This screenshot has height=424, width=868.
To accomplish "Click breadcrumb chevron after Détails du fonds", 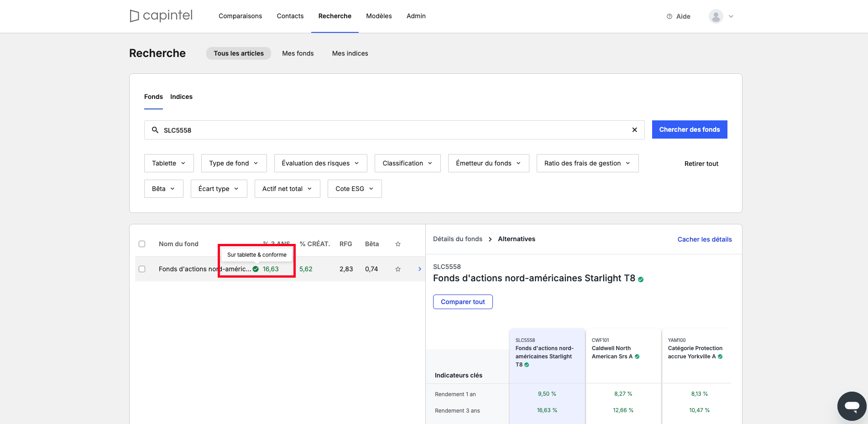I will pos(490,239).
